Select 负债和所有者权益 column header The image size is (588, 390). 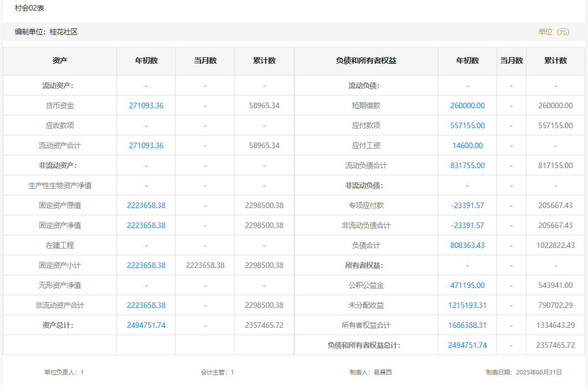pyautogui.click(x=366, y=61)
